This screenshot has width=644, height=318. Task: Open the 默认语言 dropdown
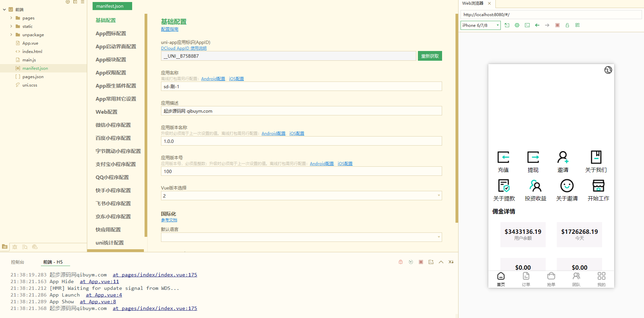(x=301, y=237)
